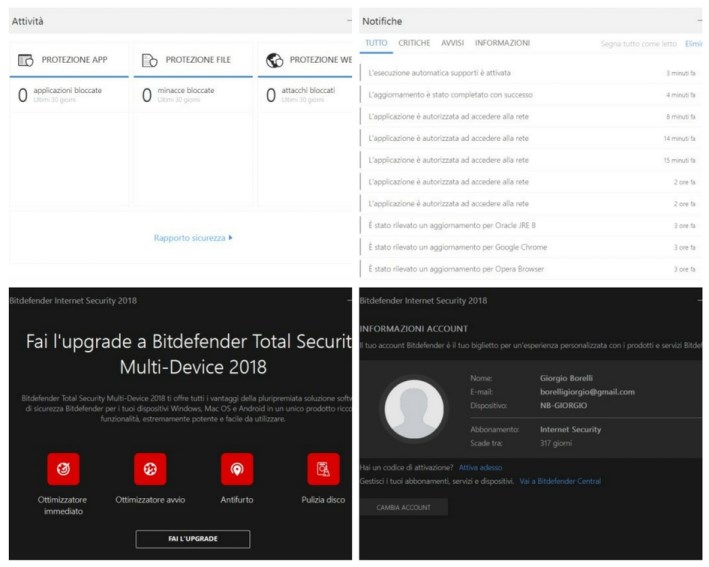This screenshot has width=709, height=567.
Task: Click the Notifiche panel header
Action: click(531, 21)
